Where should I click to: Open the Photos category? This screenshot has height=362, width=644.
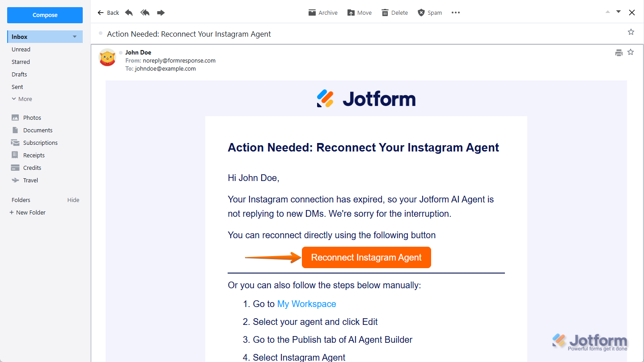[x=31, y=118]
